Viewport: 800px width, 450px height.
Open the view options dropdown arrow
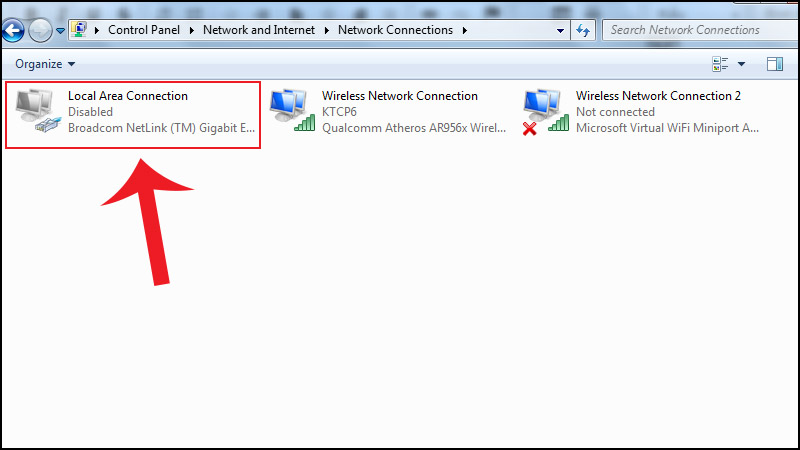coord(741,64)
